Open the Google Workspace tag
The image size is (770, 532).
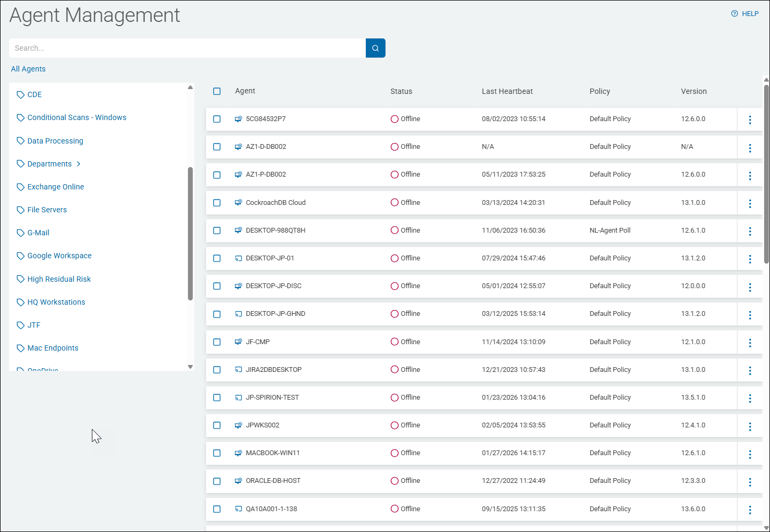click(59, 256)
